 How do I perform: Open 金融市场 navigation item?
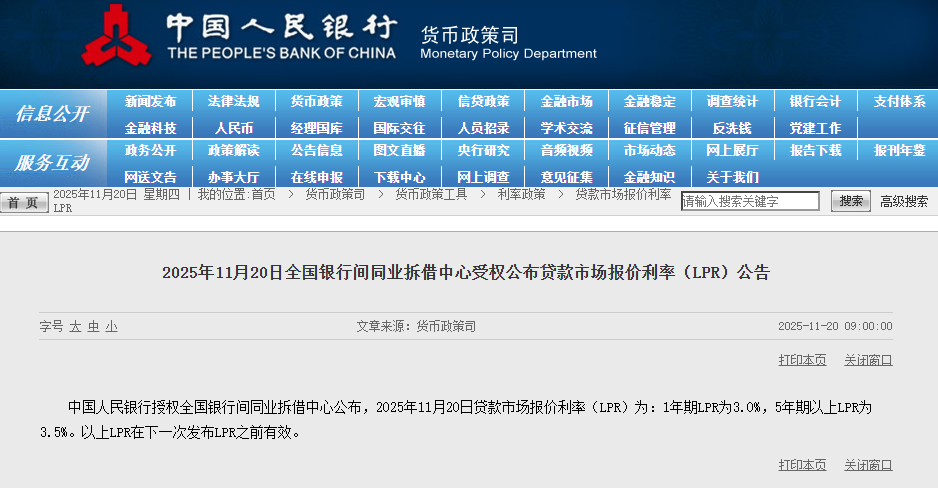(567, 102)
